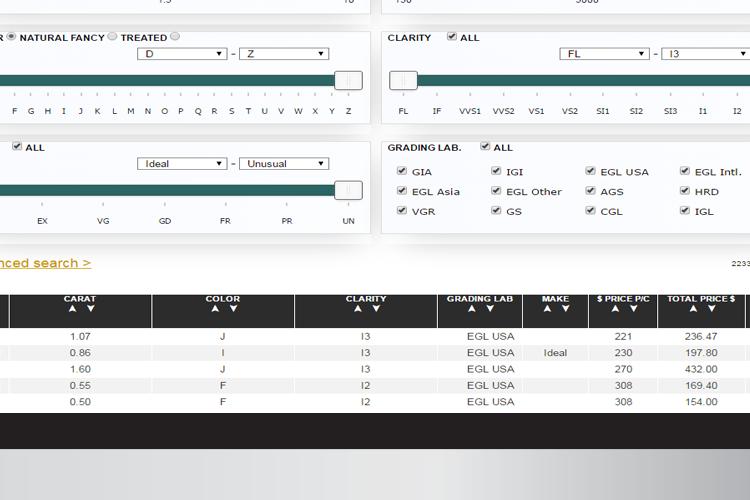Screen dimensions: 750x500
Task: Click the SI2 mark on clarity scale
Action: coord(636,111)
